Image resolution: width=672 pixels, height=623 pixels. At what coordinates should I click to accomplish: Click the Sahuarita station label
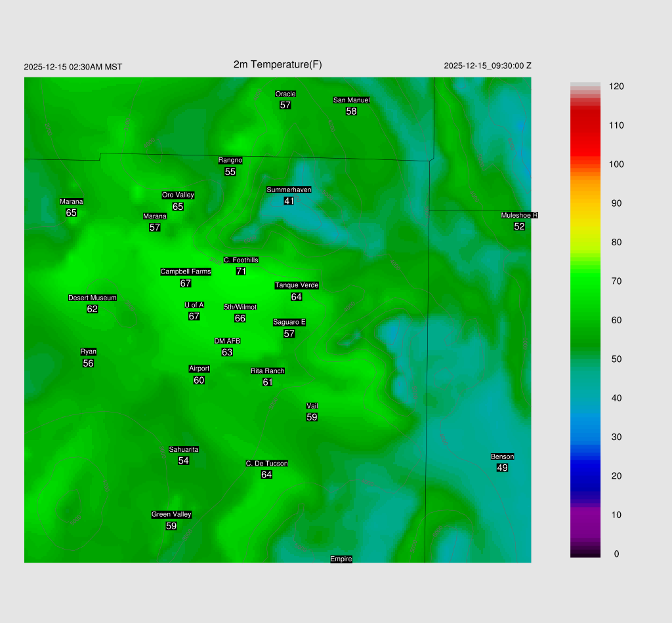[x=184, y=449]
